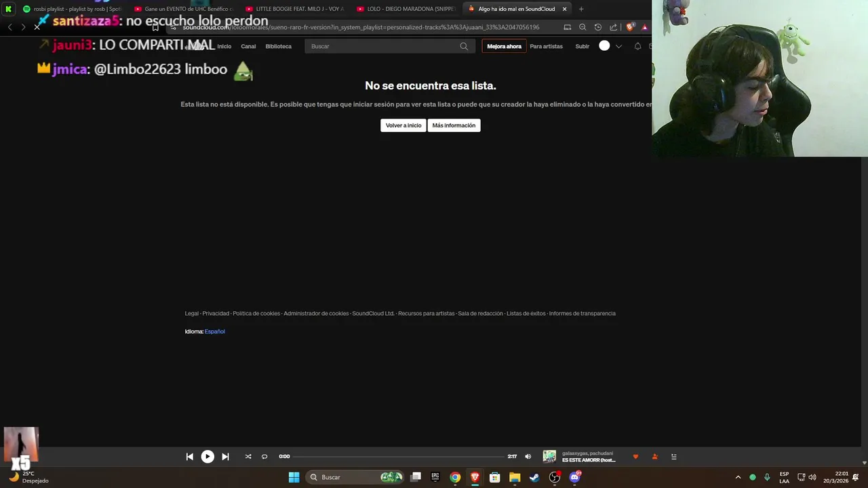Switch to the rosbi playlist Spotify tab
The height and width of the screenshot is (488, 868).
pyautogui.click(x=71, y=9)
